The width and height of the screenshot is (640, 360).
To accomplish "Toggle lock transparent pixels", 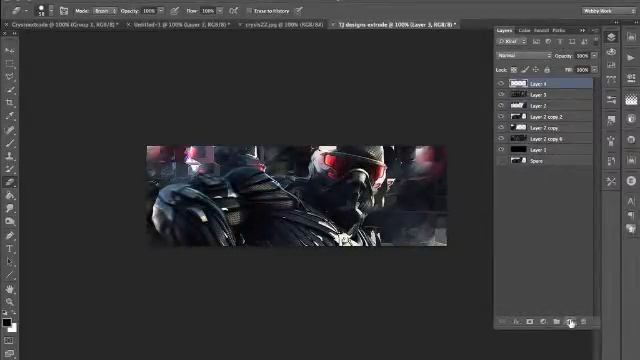I will tap(514, 70).
